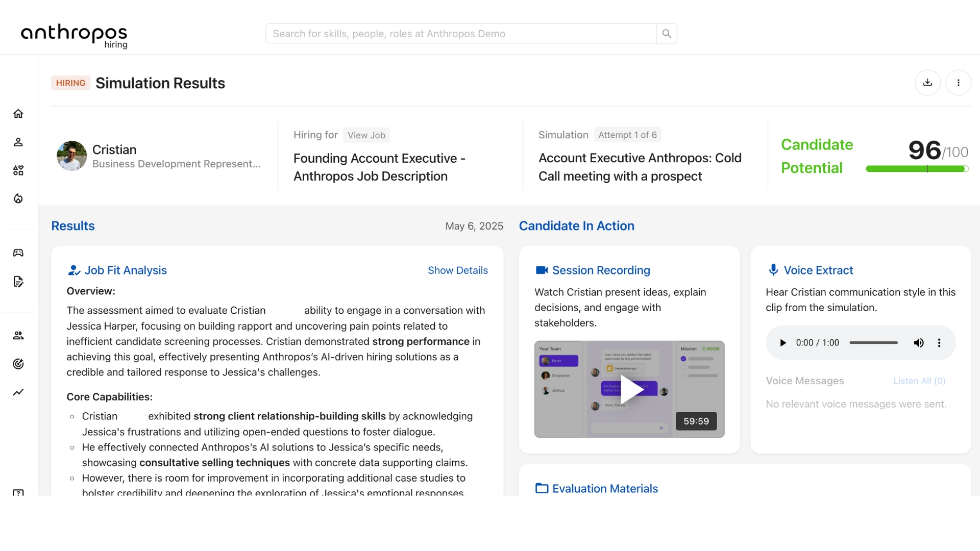
Task: Click the Overview heading
Action: coord(91,291)
